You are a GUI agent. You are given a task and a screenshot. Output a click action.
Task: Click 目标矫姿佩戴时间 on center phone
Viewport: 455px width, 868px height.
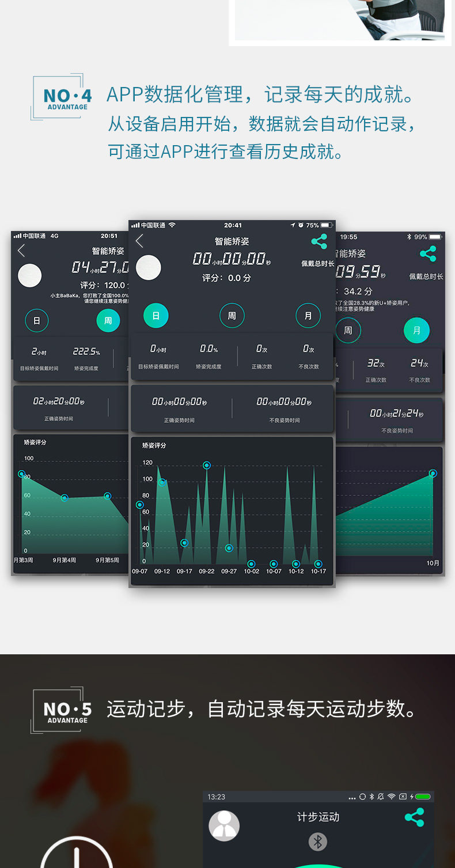[158, 367]
